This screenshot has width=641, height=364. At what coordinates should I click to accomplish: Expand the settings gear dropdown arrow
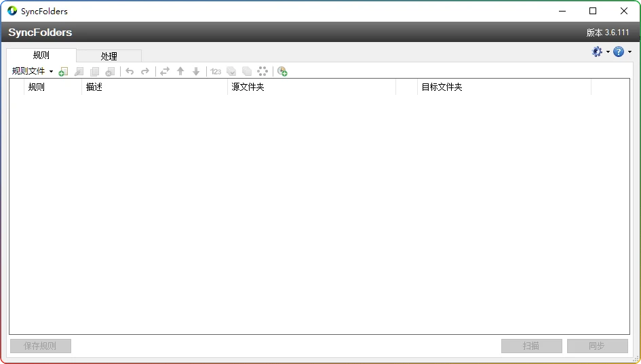608,52
